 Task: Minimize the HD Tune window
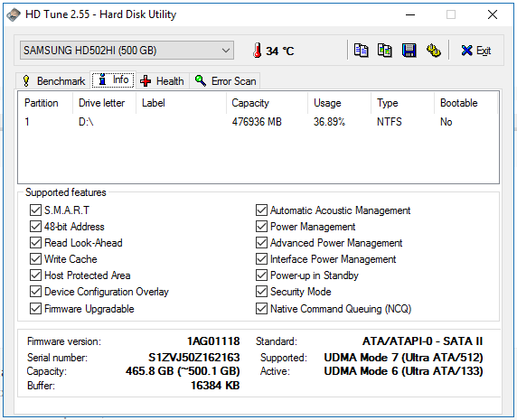point(410,14)
